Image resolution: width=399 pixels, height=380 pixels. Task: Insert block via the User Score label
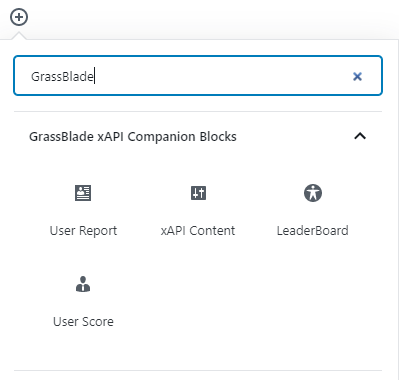(x=83, y=322)
